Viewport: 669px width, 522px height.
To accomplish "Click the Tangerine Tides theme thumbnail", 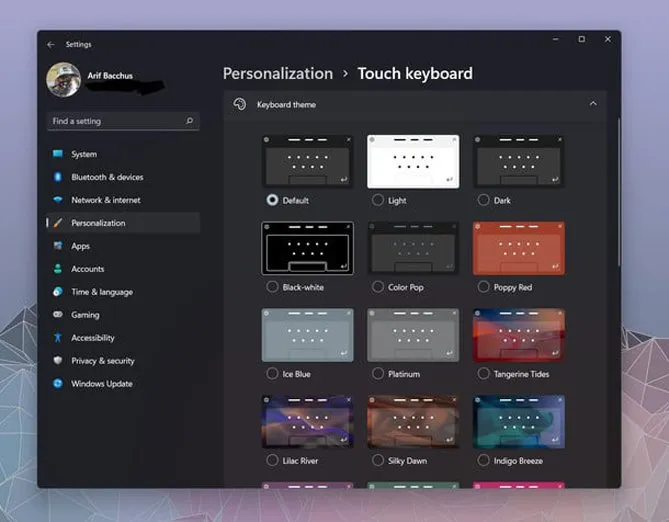I will click(518, 334).
